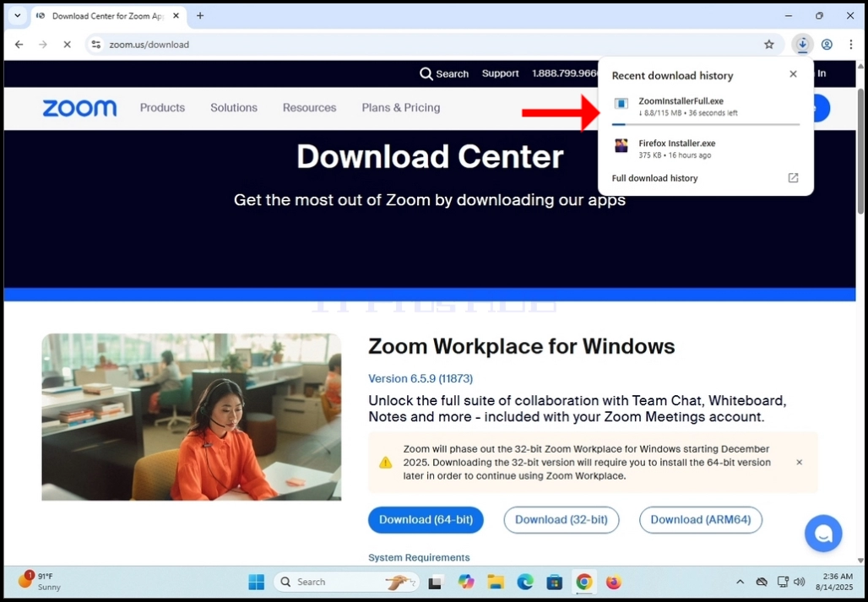Click Version 6.5.9 (11873) link
Screen dimensions: 868x602
pyautogui.click(x=420, y=378)
